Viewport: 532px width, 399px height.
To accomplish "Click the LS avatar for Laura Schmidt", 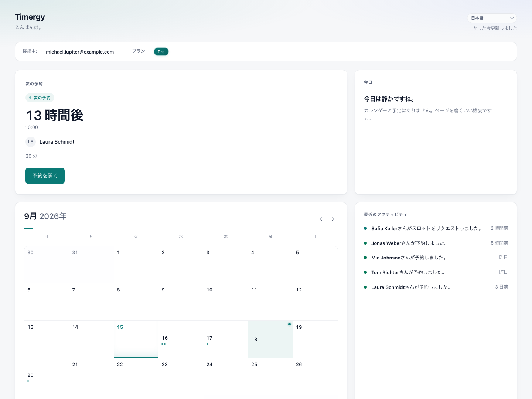I will 31,142.
